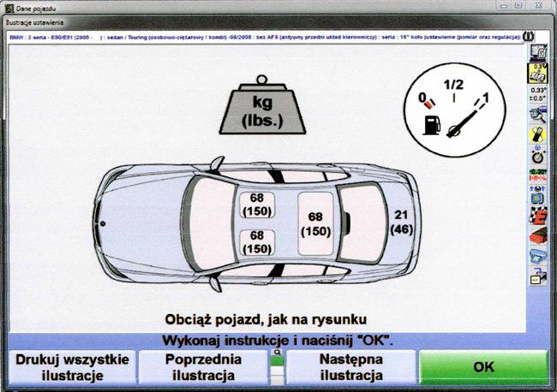Click the 21 (46) trunk load value
The image size is (557, 392).
[x=401, y=222]
